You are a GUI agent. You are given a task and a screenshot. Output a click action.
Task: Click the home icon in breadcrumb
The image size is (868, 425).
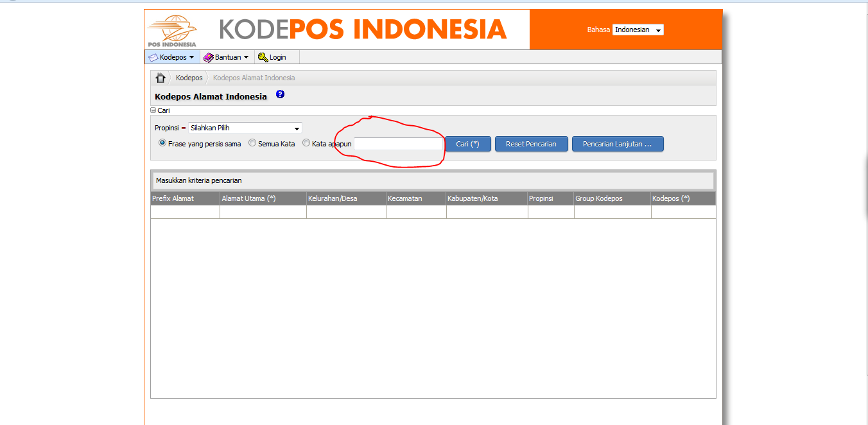161,78
